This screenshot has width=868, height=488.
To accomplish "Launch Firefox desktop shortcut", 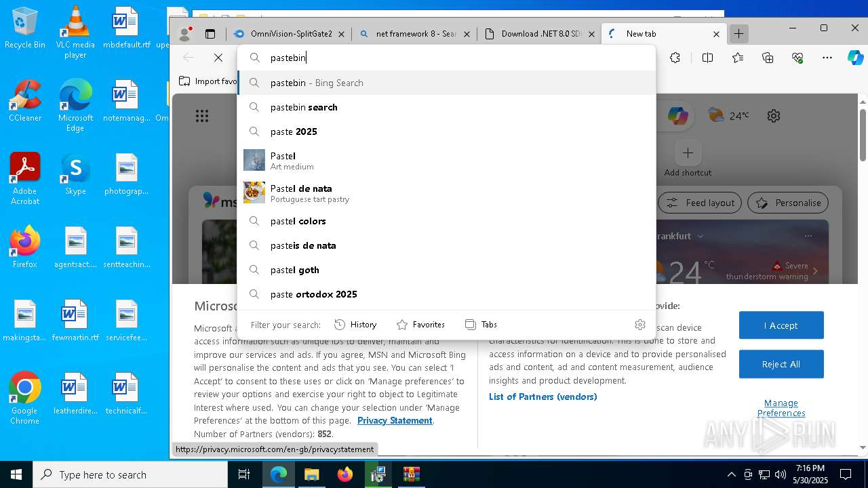I will coord(25,247).
